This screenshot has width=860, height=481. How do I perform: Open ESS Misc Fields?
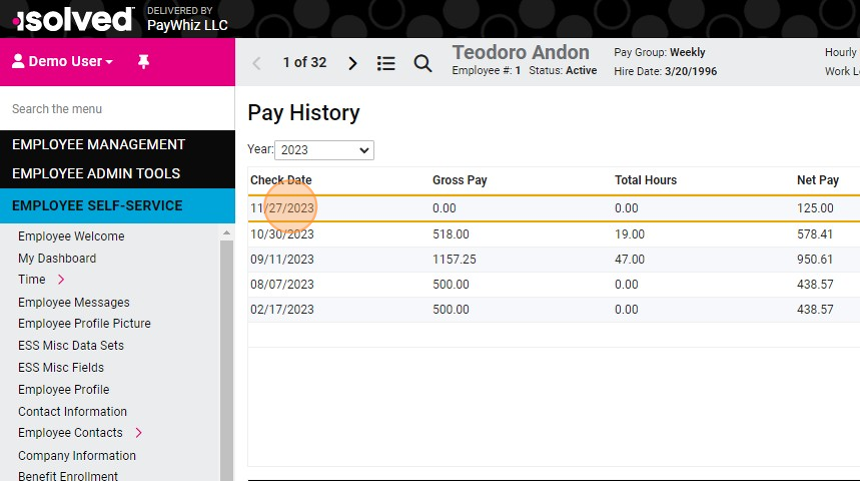coord(61,367)
